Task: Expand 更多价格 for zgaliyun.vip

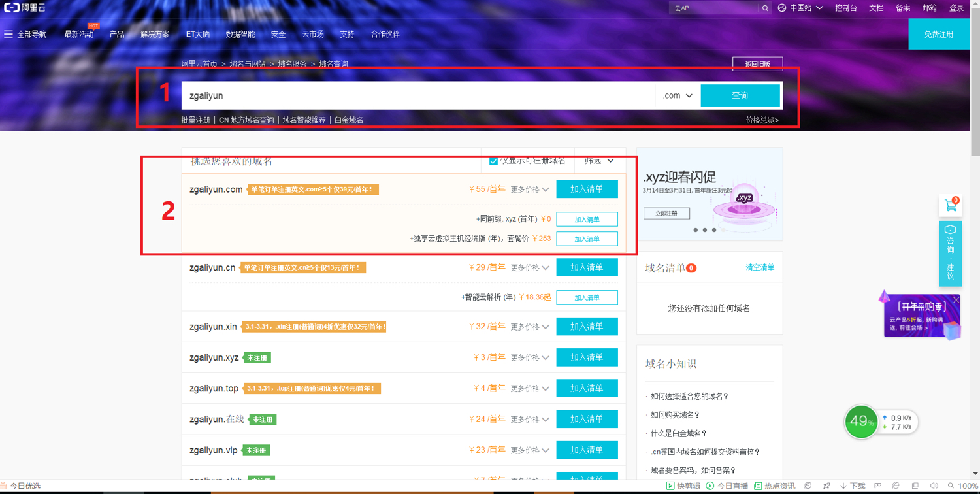Action: click(530, 450)
